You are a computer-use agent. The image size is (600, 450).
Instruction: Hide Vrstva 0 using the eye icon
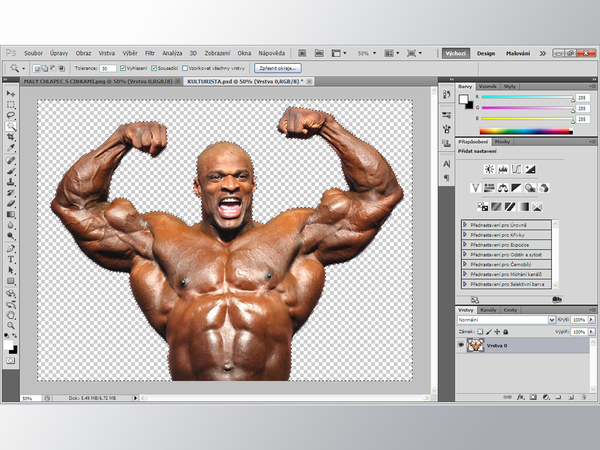tap(462, 344)
